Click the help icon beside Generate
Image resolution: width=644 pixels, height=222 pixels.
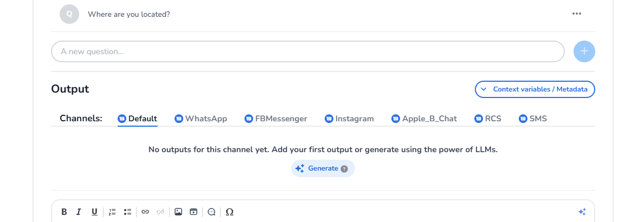[344, 168]
